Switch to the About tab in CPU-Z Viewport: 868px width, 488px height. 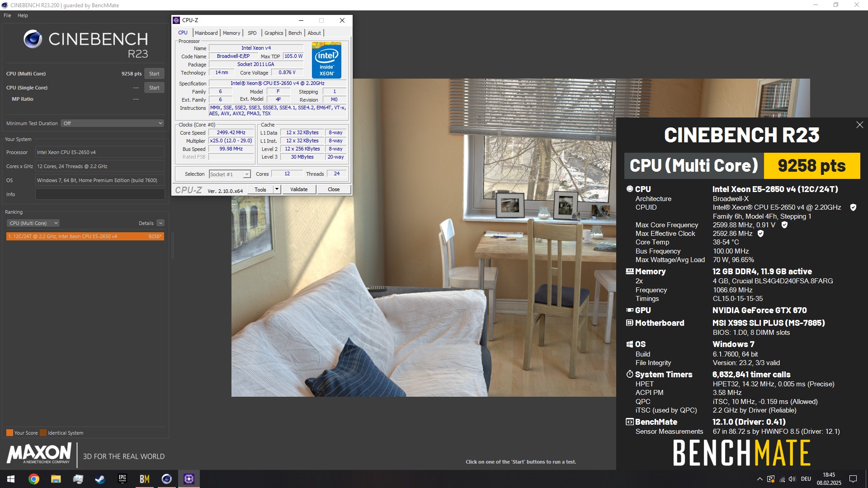click(314, 33)
